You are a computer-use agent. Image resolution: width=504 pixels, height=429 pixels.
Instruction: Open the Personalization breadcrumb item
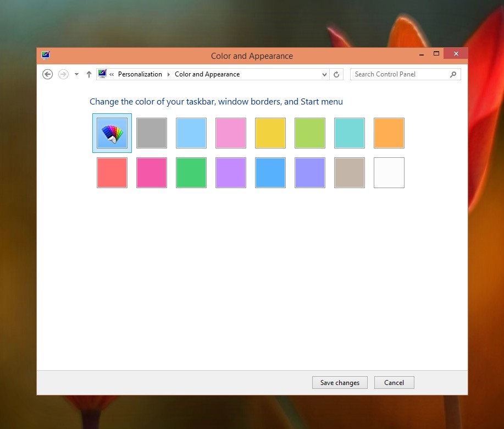tap(140, 74)
